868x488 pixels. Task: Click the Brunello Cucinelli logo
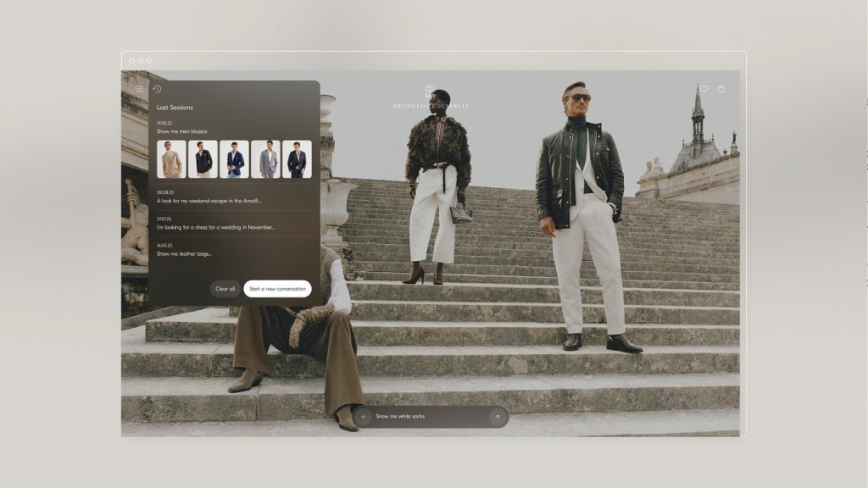430,97
